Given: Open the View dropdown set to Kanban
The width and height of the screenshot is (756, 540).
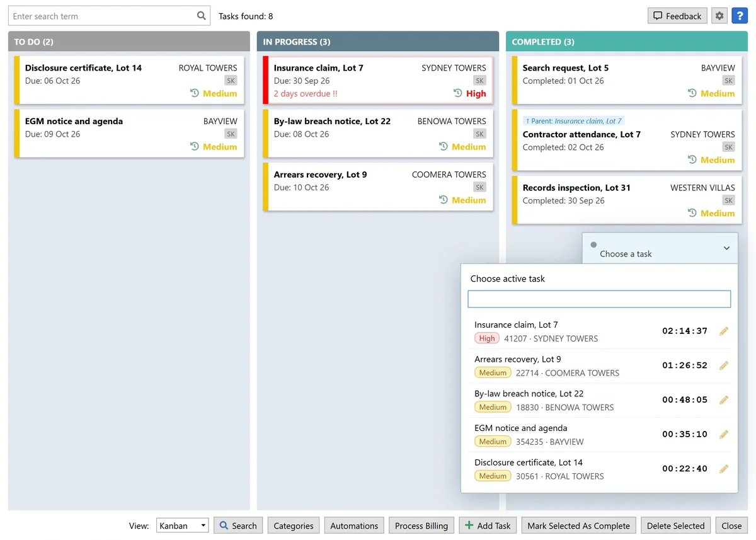Looking at the screenshot, I should 182,526.
